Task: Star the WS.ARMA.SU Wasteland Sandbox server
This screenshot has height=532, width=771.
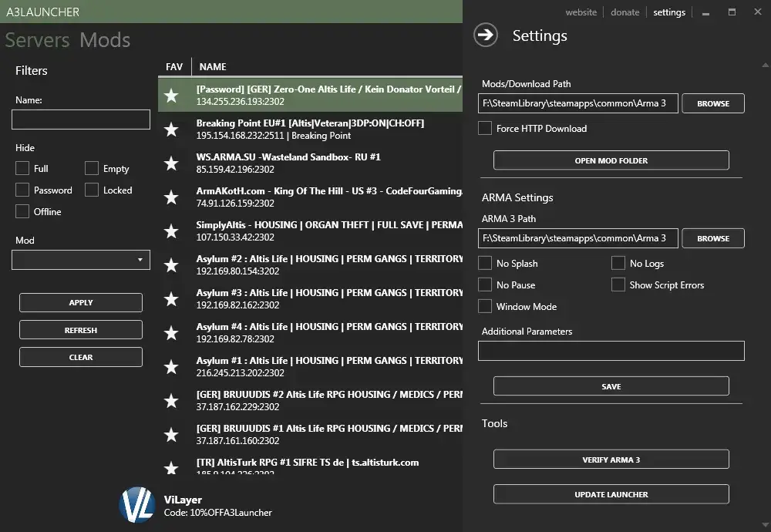Action: (171, 163)
